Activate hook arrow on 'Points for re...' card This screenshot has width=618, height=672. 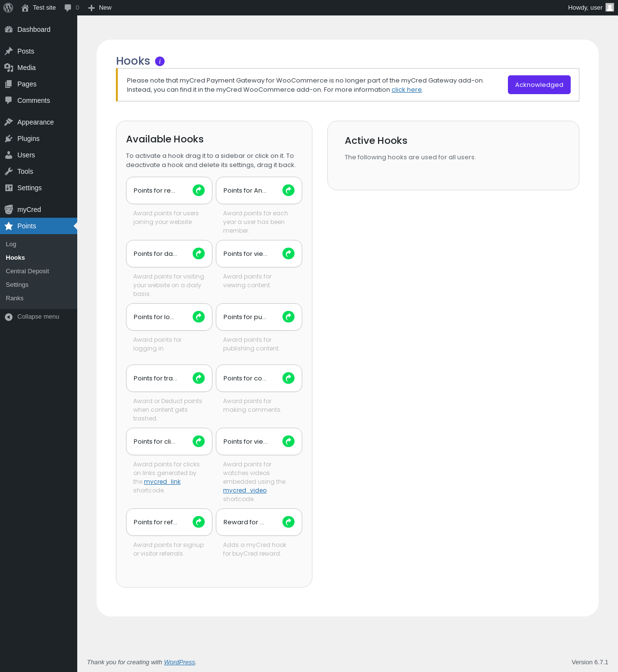point(198,190)
